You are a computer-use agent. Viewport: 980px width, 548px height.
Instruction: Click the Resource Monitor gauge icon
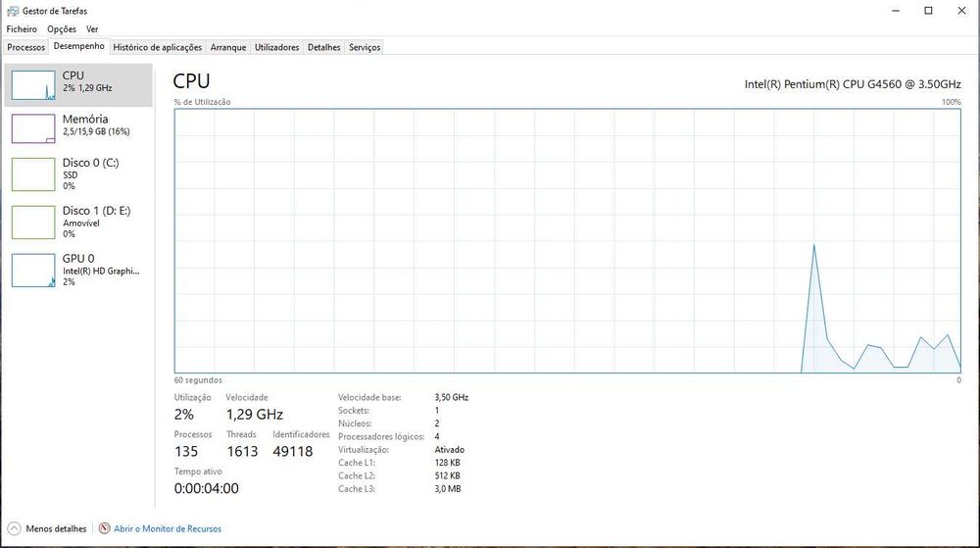click(x=105, y=528)
